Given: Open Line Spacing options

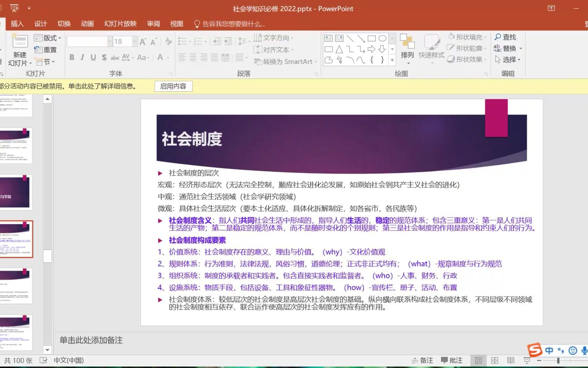Looking at the screenshot, I should pos(244,42).
